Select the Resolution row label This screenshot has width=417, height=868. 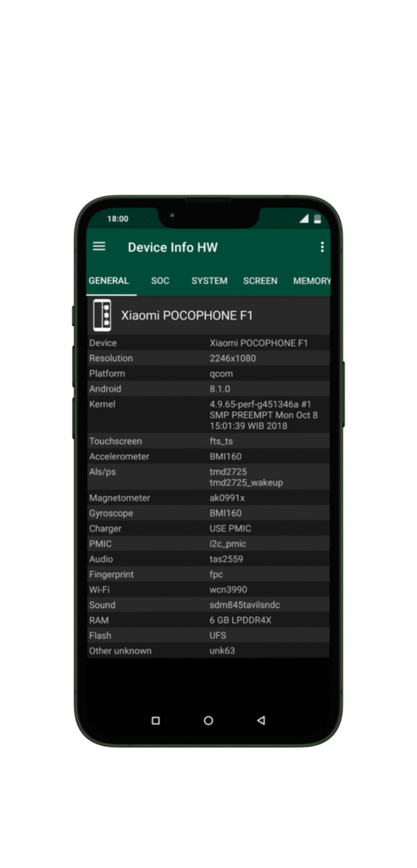111,359
